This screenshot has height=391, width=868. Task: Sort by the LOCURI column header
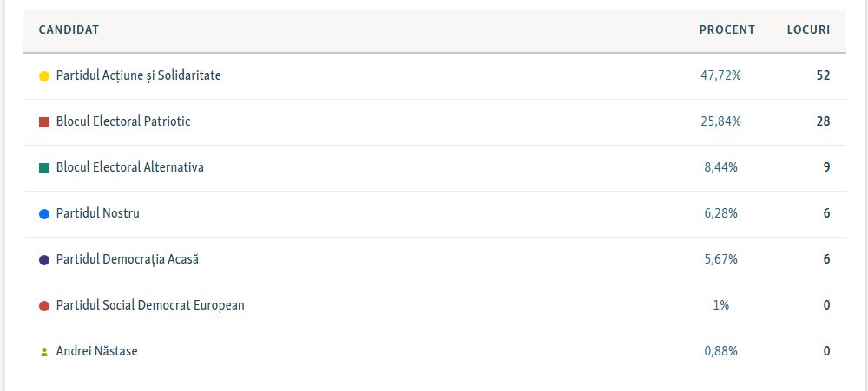(808, 29)
